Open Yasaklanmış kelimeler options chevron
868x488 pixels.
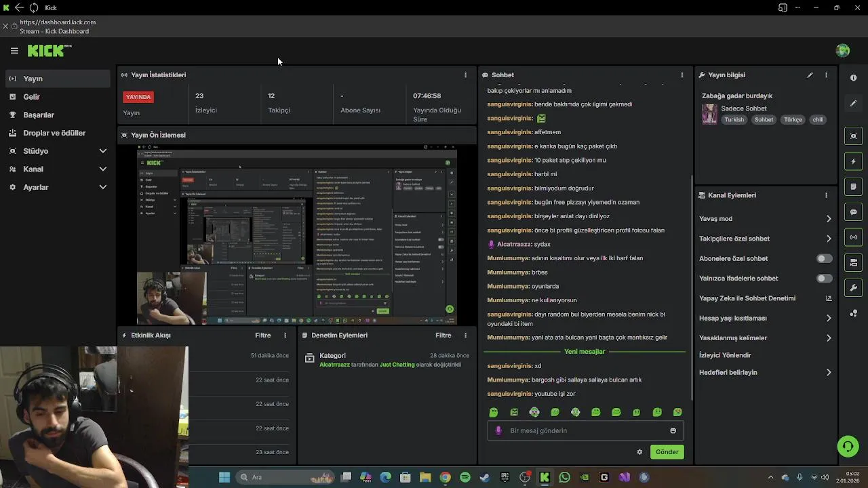coord(829,338)
